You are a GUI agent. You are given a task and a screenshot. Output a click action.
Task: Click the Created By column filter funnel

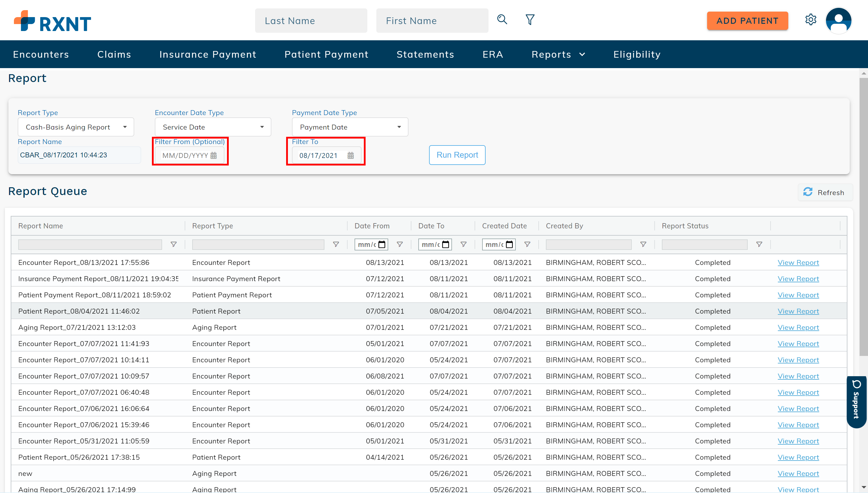click(643, 244)
